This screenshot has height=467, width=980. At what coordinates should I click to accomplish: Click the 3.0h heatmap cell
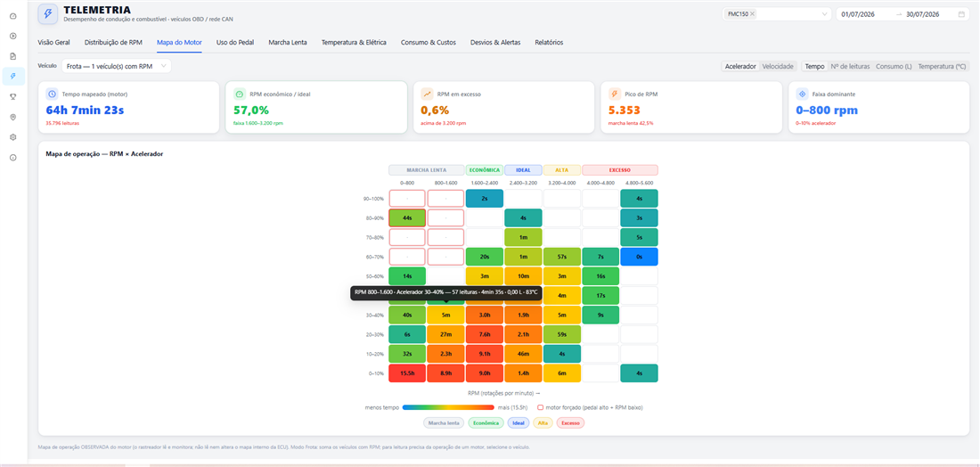tap(485, 315)
